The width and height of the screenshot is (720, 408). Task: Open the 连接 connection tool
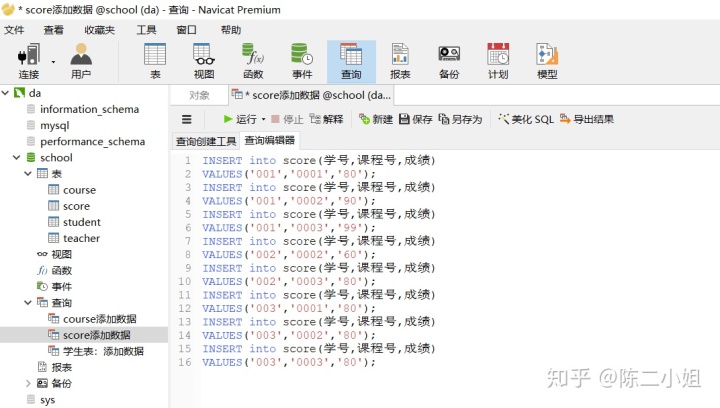[28, 61]
